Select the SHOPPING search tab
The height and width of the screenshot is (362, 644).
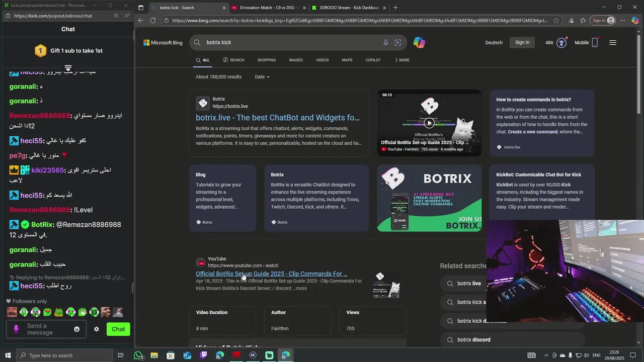tap(267, 60)
